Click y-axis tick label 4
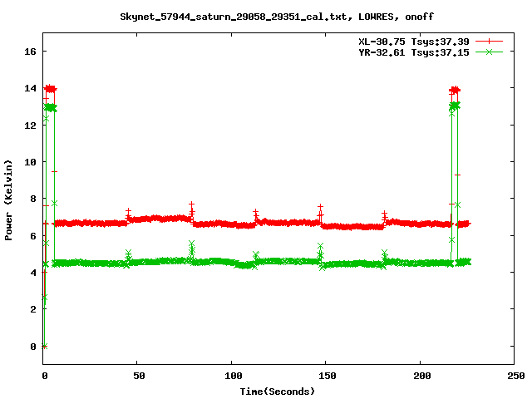 [33, 273]
